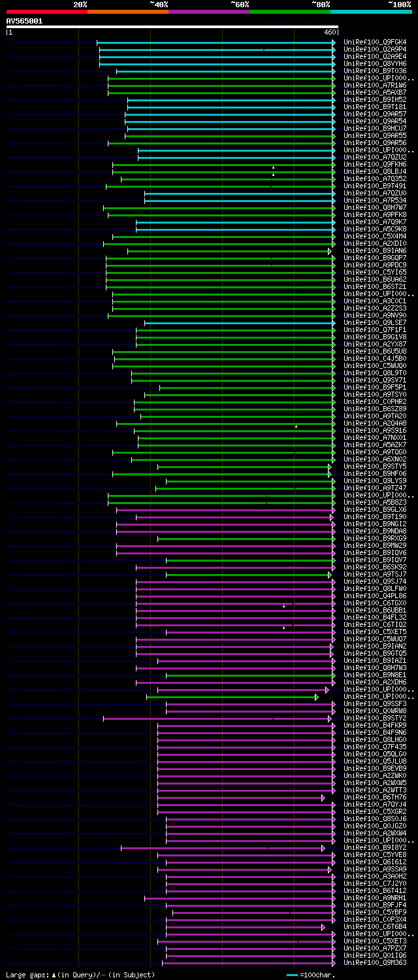This screenshot has width=418, height=980.
Task: Select the UniRef100_Q8LBJ4 entry
Action: point(375,172)
